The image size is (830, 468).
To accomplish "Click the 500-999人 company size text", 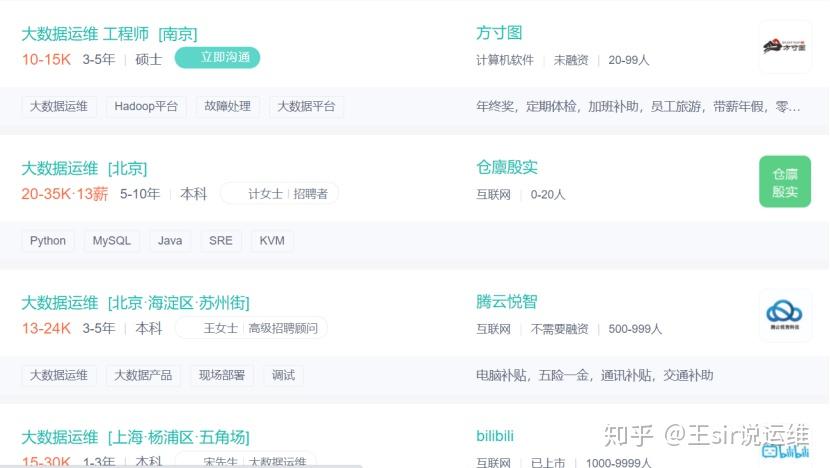I will pos(635,329).
